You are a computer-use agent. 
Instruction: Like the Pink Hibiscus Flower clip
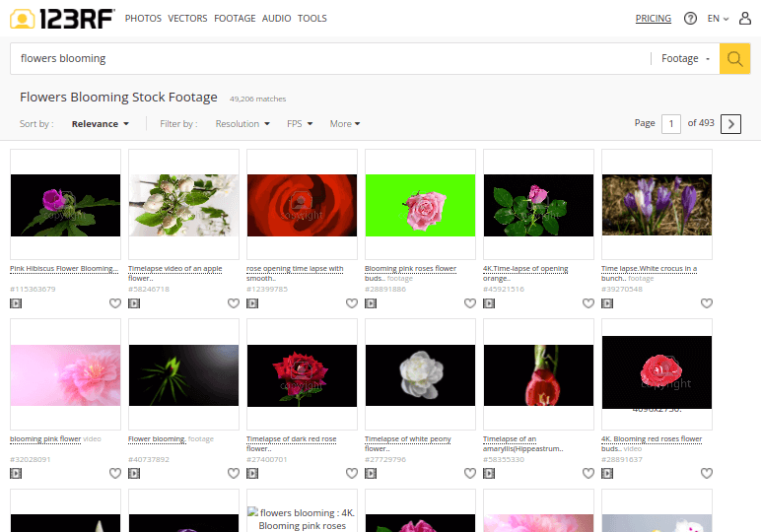pos(114,303)
